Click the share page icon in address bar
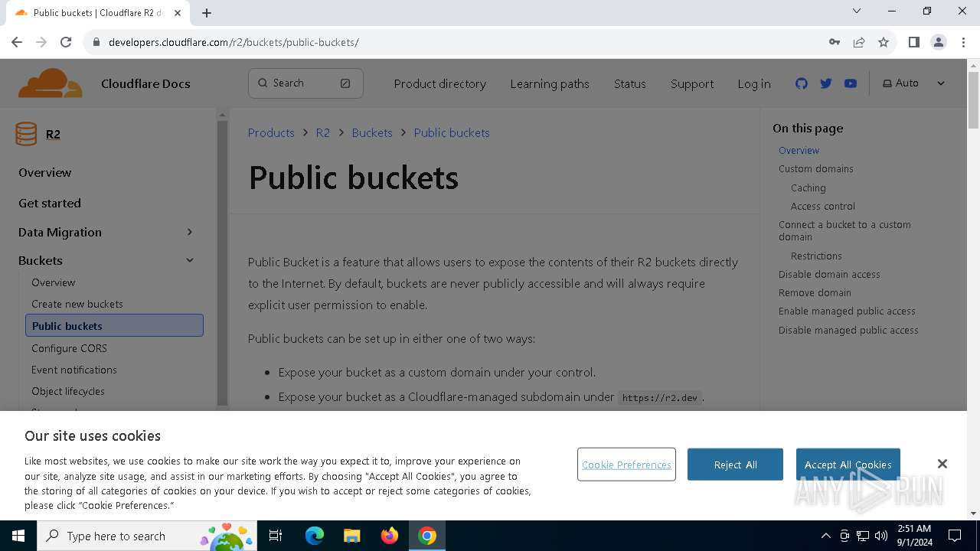 coord(859,42)
